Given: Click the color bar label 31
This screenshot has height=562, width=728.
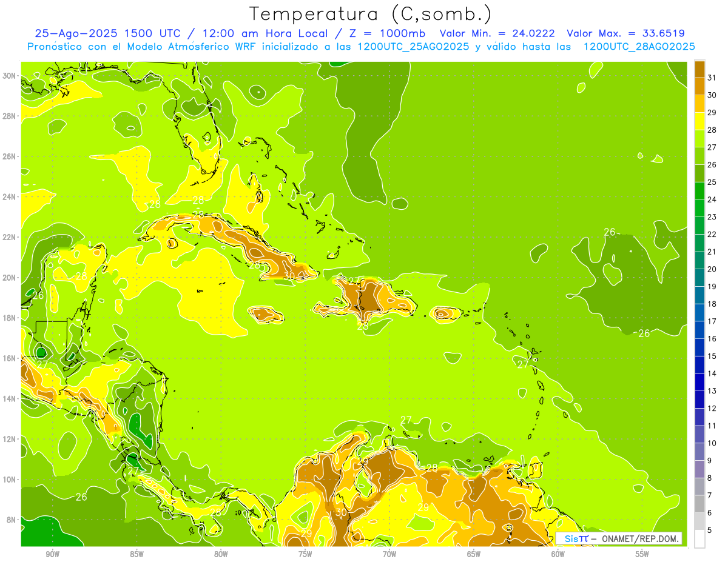Looking at the screenshot, I should [712, 77].
